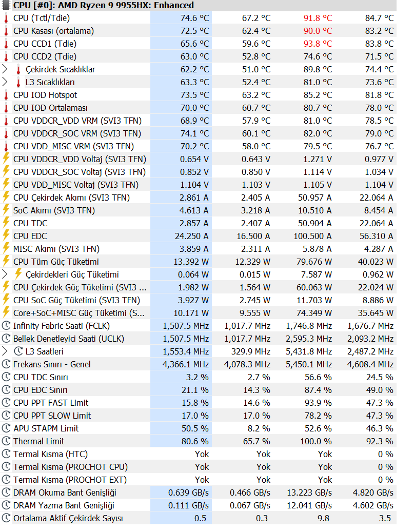Click the 13.392 W current power value
Viewport: 414px width, 532px height.
click(x=191, y=262)
